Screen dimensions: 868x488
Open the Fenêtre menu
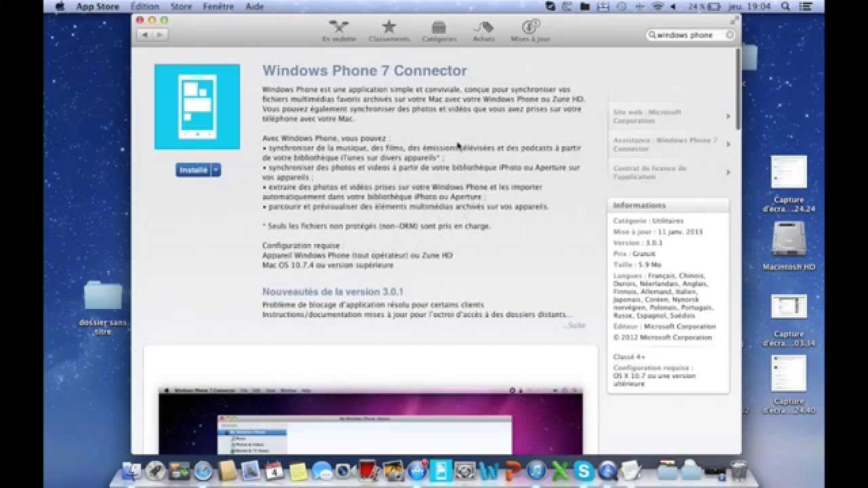point(218,6)
